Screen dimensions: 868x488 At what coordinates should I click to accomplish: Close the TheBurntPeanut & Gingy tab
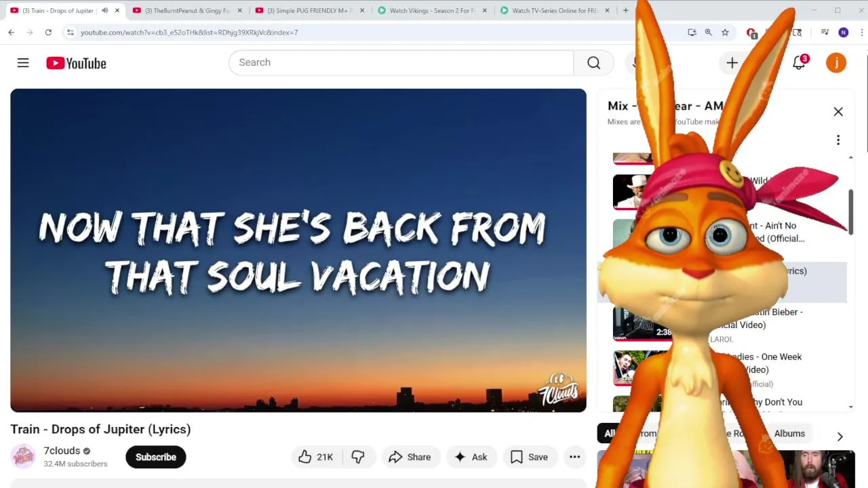coord(239,10)
